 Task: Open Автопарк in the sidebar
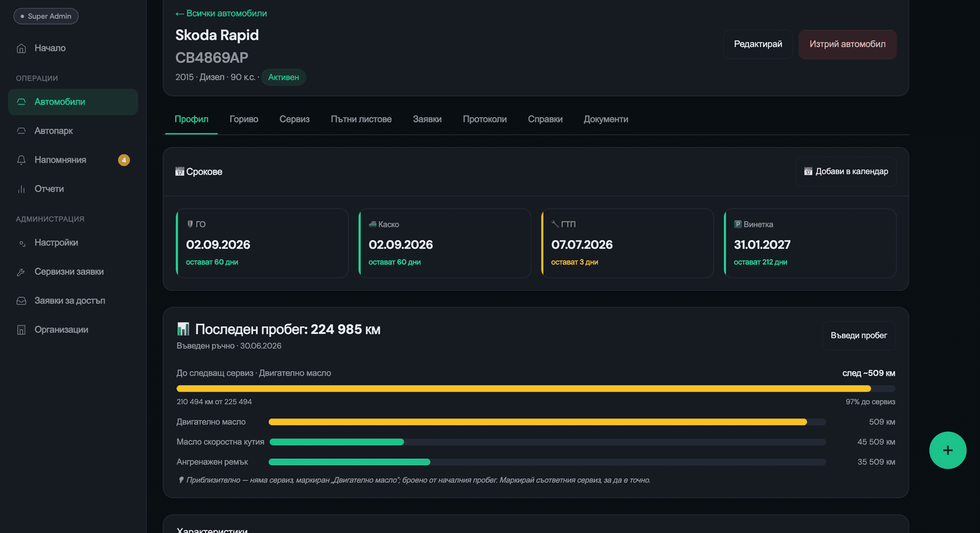[73, 130]
